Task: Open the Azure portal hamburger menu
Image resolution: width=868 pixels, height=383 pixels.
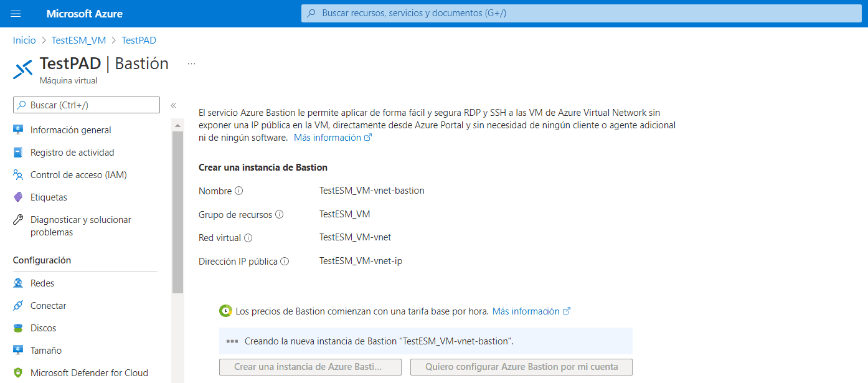Action: click(x=16, y=14)
